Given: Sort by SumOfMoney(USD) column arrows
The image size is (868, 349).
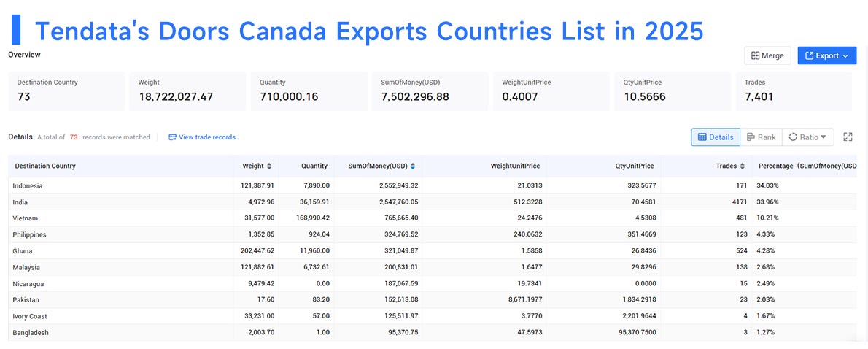Looking at the screenshot, I should pos(412,166).
